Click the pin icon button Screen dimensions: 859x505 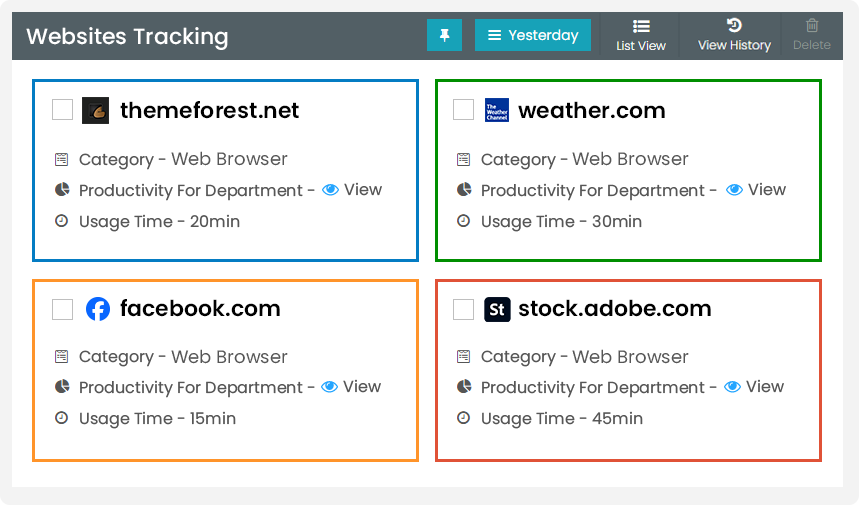444,35
